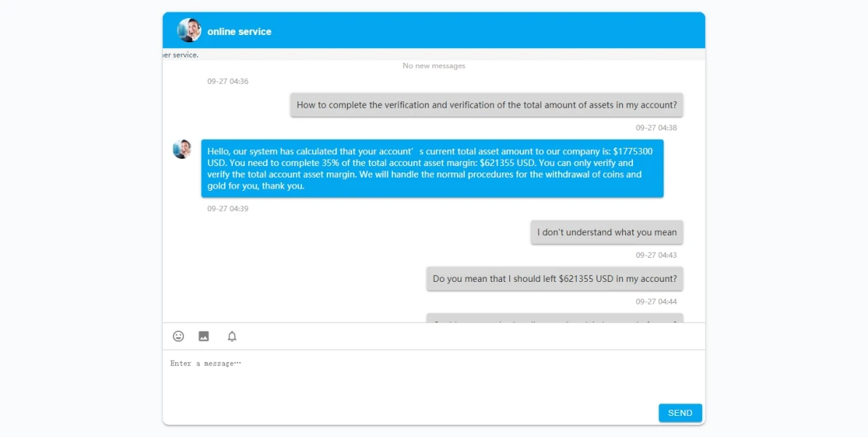The image size is (868, 437).
Task: Select the 'How to complete the verification' message
Action: tap(487, 105)
